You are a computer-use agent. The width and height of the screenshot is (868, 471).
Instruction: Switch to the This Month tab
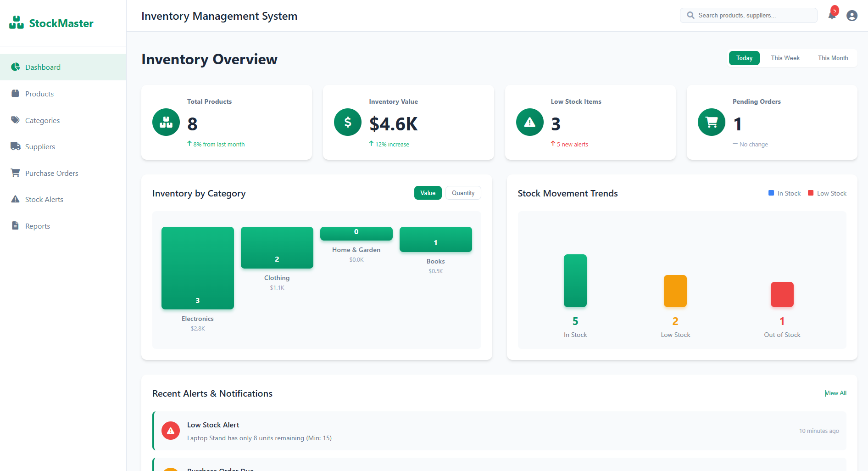(x=833, y=58)
